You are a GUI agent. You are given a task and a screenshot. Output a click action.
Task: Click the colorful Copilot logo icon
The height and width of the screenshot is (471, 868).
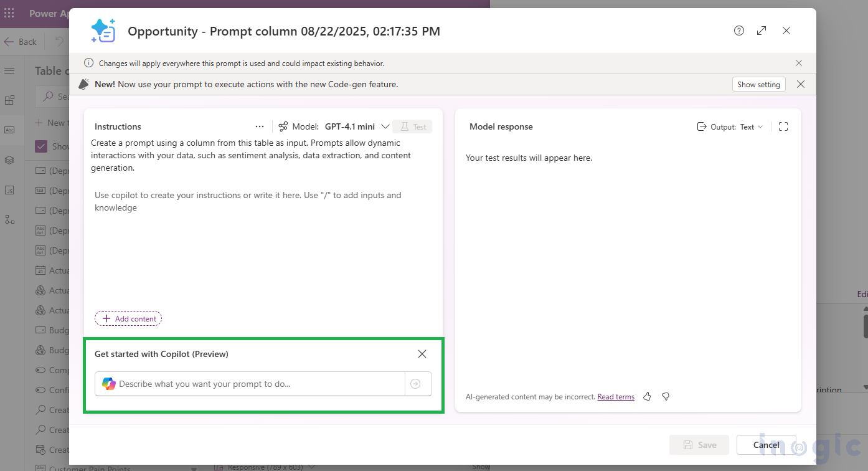109,384
